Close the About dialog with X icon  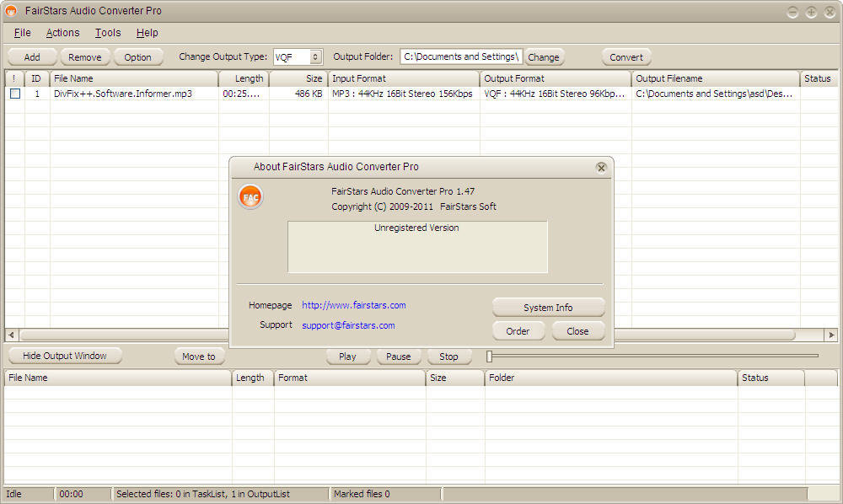point(601,168)
